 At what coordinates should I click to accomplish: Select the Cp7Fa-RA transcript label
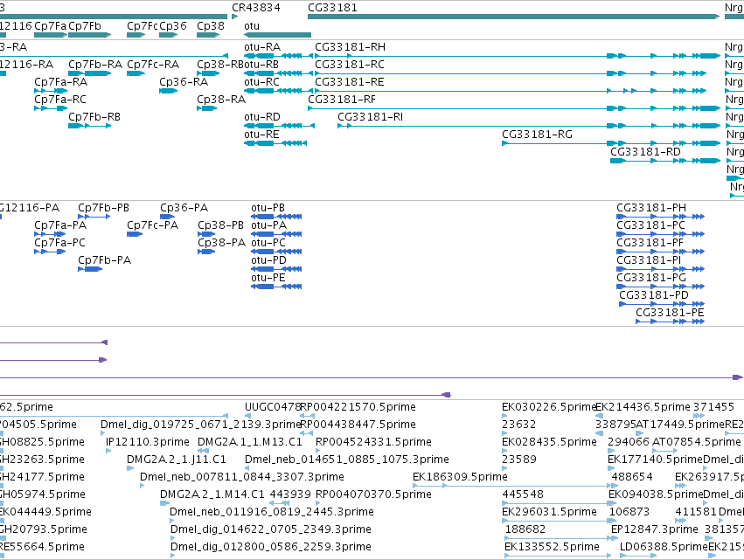[60, 82]
